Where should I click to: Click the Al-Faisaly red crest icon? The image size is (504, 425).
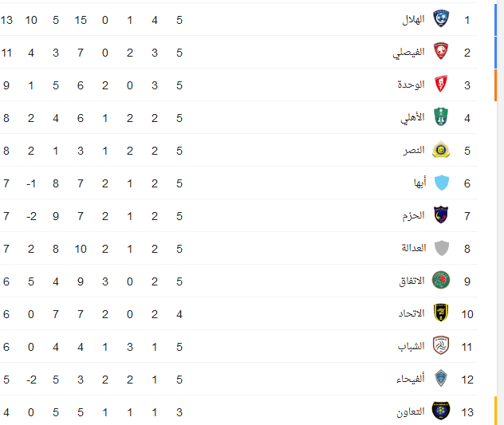tap(441, 52)
